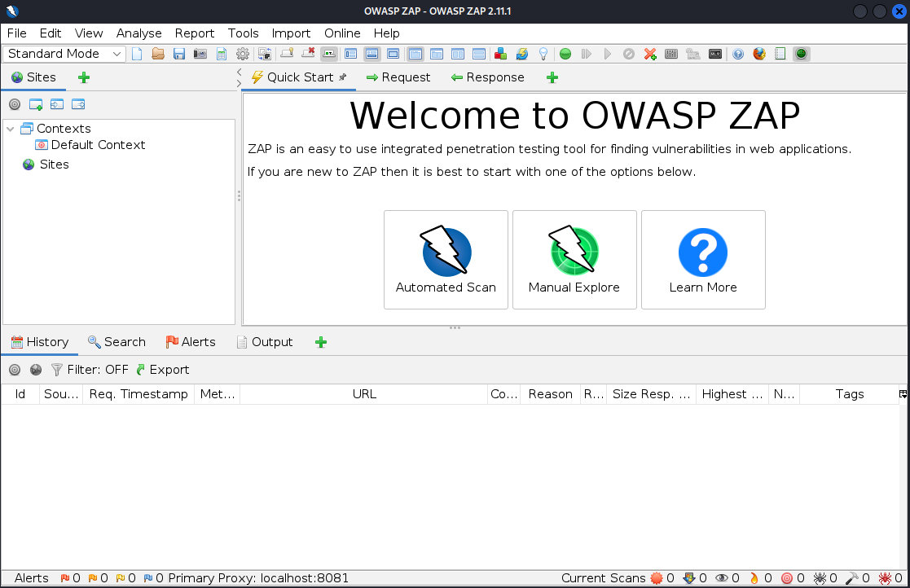Switch to the Request tab
The height and width of the screenshot is (588, 910).
click(x=398, y=77)
